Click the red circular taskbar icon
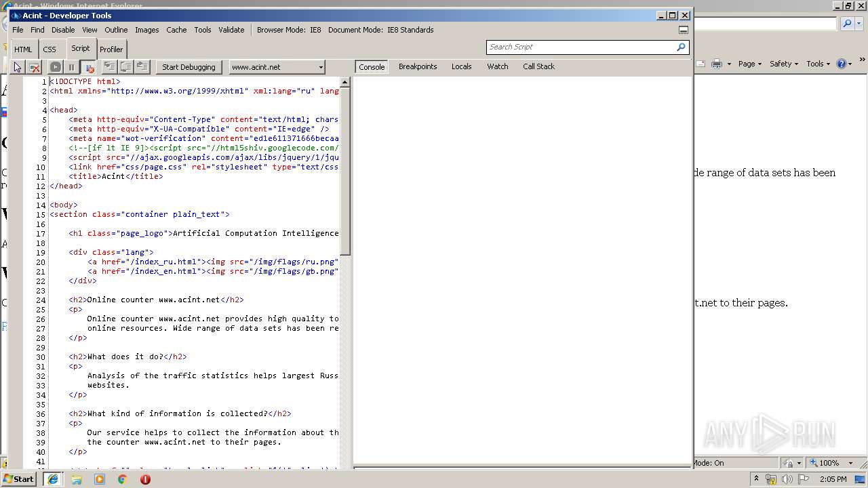The width and height of the screenshot is (868, 488). click(x=145, y=479)
